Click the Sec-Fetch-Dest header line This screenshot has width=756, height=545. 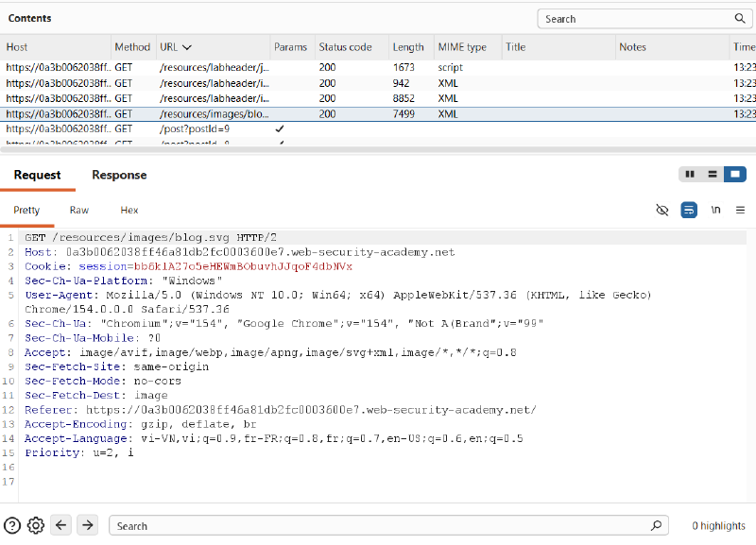pos(96,395)
